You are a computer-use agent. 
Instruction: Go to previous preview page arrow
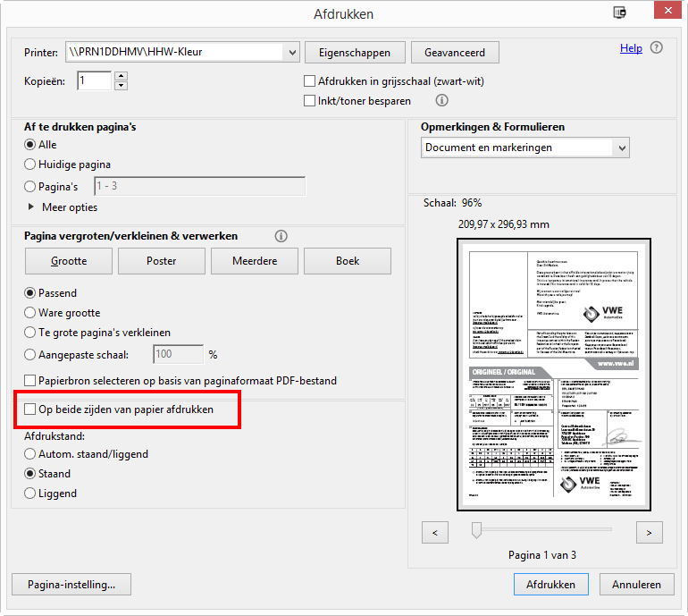[435, 532]
